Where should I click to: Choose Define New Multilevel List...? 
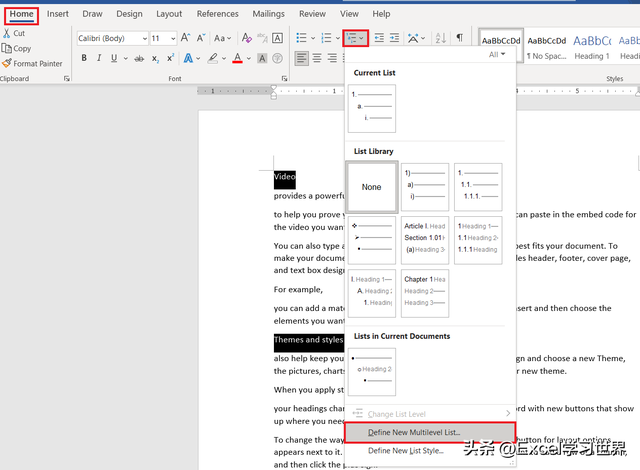tap(414, 432)
